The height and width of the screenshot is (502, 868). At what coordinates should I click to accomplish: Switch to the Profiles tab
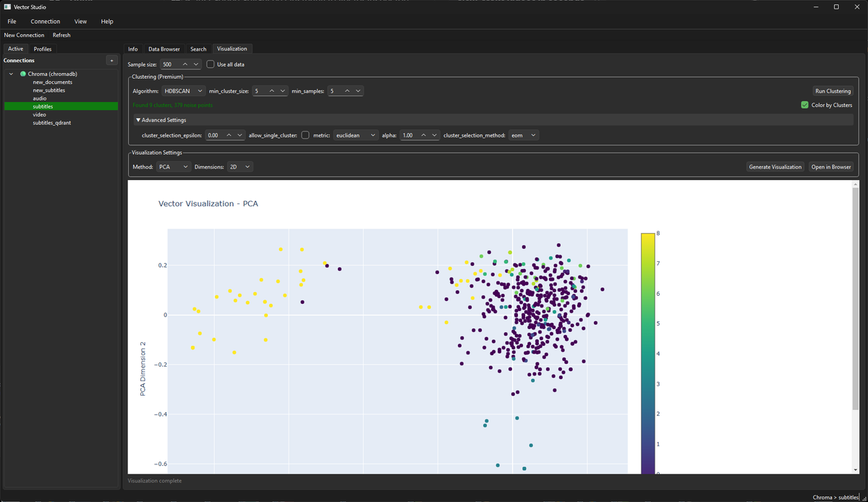pyautogui.click(x=43, y=49)
